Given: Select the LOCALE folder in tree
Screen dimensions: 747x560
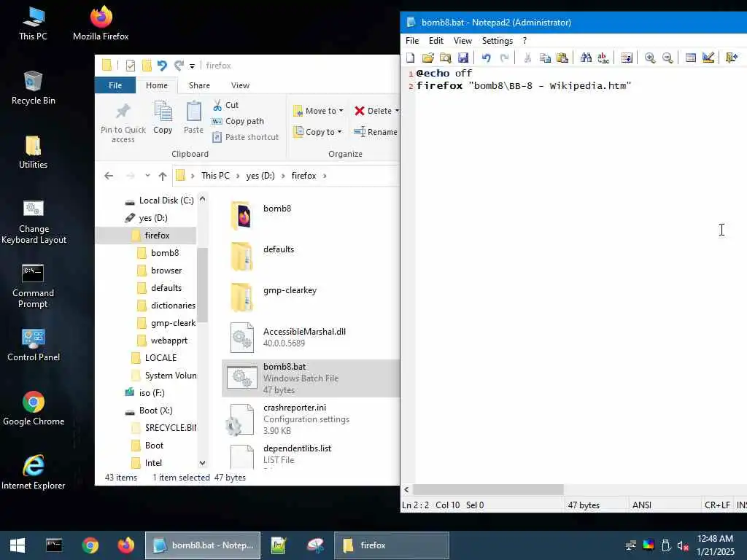Looking at the screenshot, I should click(154, 358).
